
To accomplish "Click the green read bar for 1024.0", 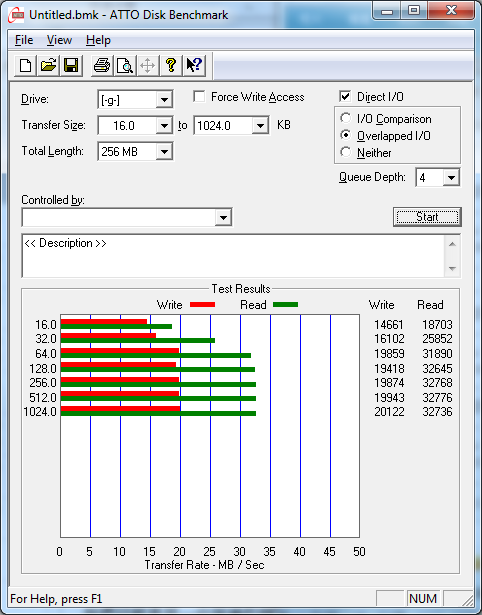I will point(158,413).
